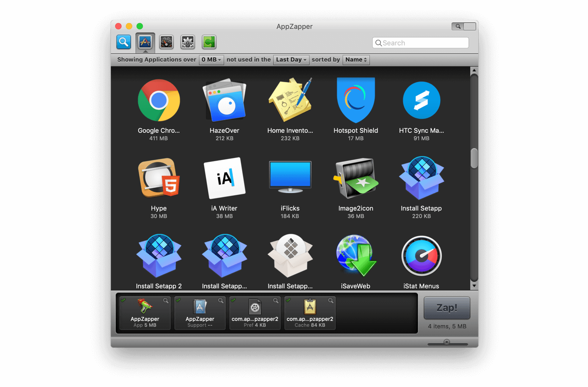588x387 pixels.
Task: Click the scrollbar down arrow
Action: (474, 286)
